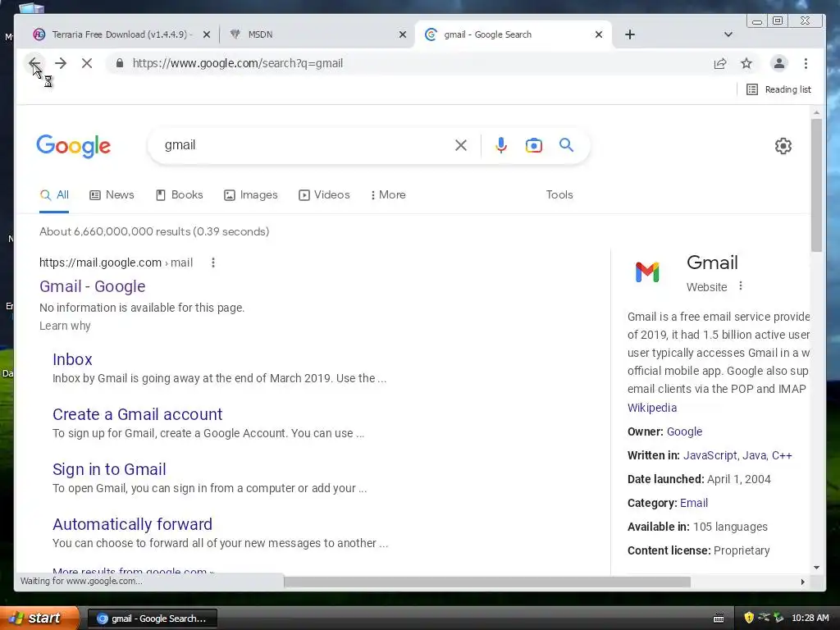Submit search with magnifier icon
840x630 pixels.
(x=566, y=145)
